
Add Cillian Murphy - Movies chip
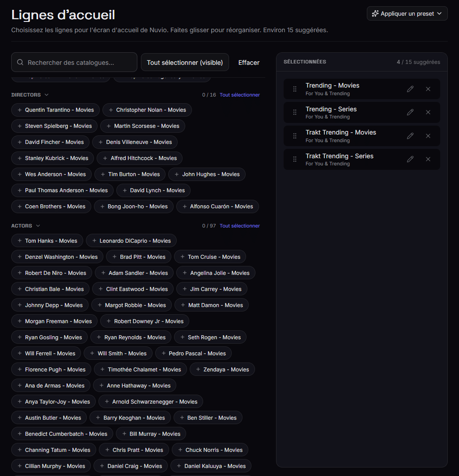point(51,466)
